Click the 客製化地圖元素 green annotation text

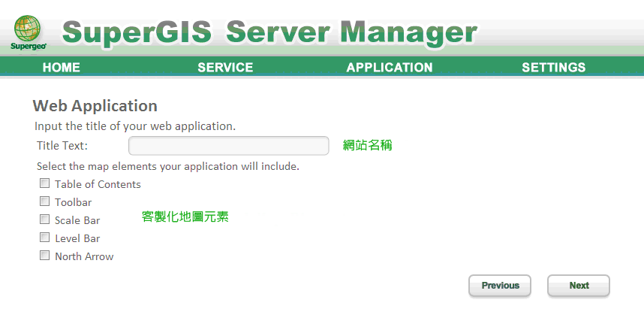coord(185,217)
